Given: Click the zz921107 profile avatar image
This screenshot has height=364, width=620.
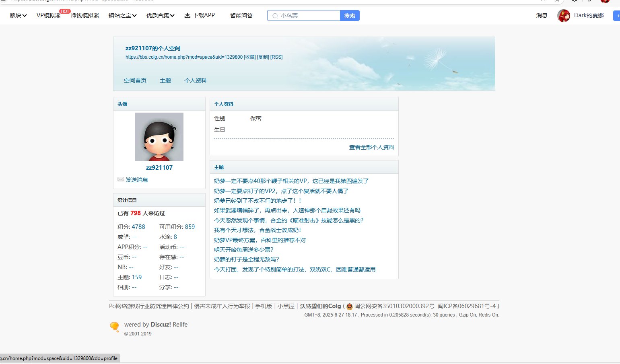Looking at the screenshot, I should pyautogui.click(x=159, y=137).
